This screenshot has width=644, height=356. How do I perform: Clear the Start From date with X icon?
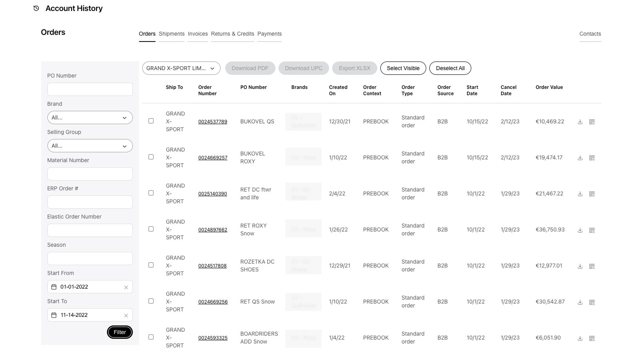[x=126, y=287]
